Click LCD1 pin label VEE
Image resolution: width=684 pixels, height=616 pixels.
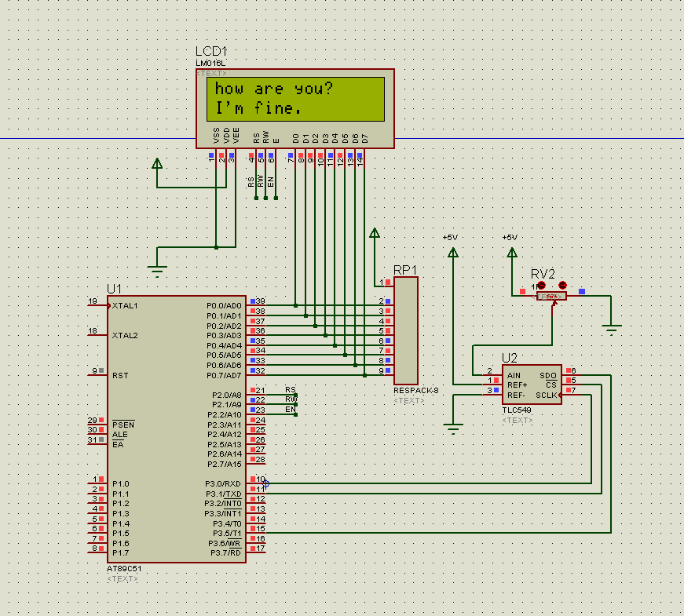[x=236, y=136]
